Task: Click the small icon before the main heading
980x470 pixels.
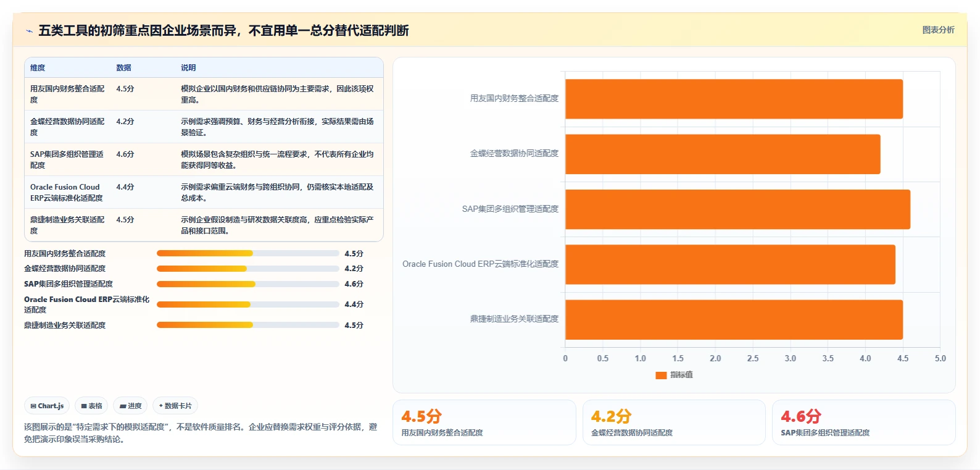Action: click(x=29, y=31)
